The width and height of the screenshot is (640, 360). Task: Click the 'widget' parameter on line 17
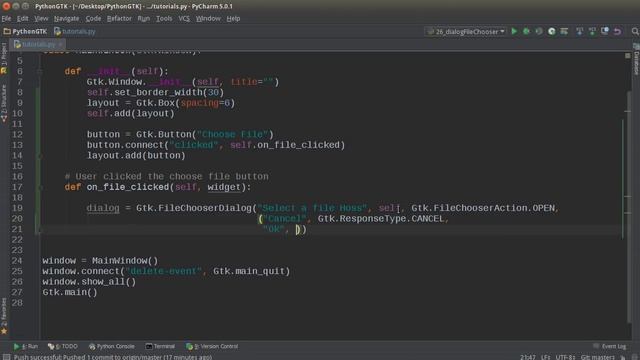pyautogui.click(x=224, y=187)
